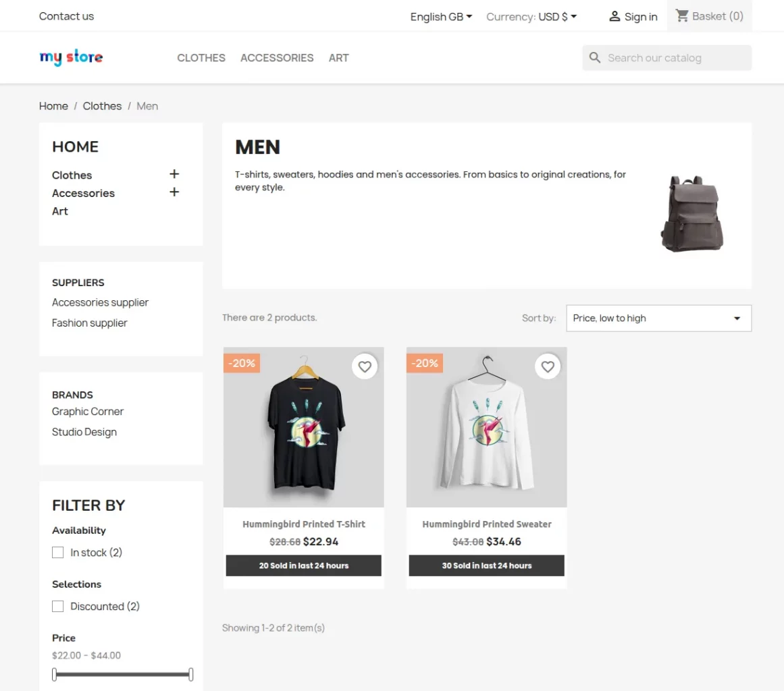Open the BRANDS heading link
This screenshot has height=691, width=784.
pos(72,395)
